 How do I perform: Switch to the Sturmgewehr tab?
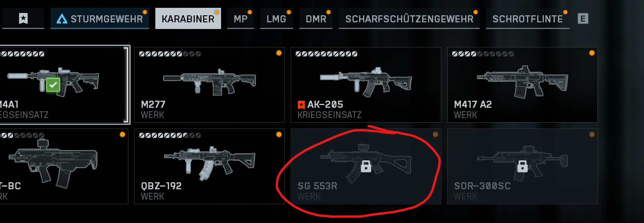point(100,18)
